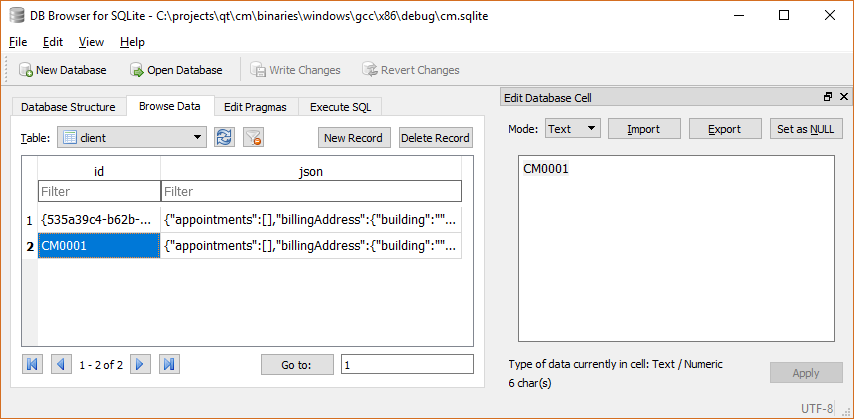Click the json column Filter field
The height and width of the screenshot is (419, 854).
coord(312,192)
